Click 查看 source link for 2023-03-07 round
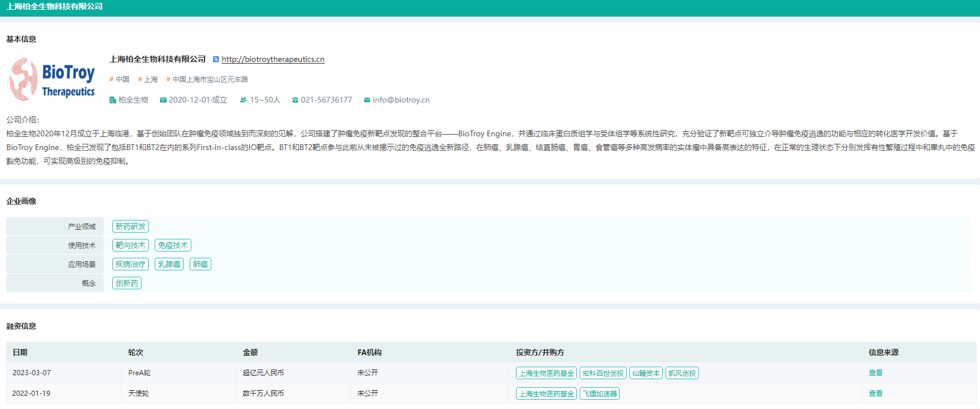This screenshot has width=980, height=409. [876, 373]
